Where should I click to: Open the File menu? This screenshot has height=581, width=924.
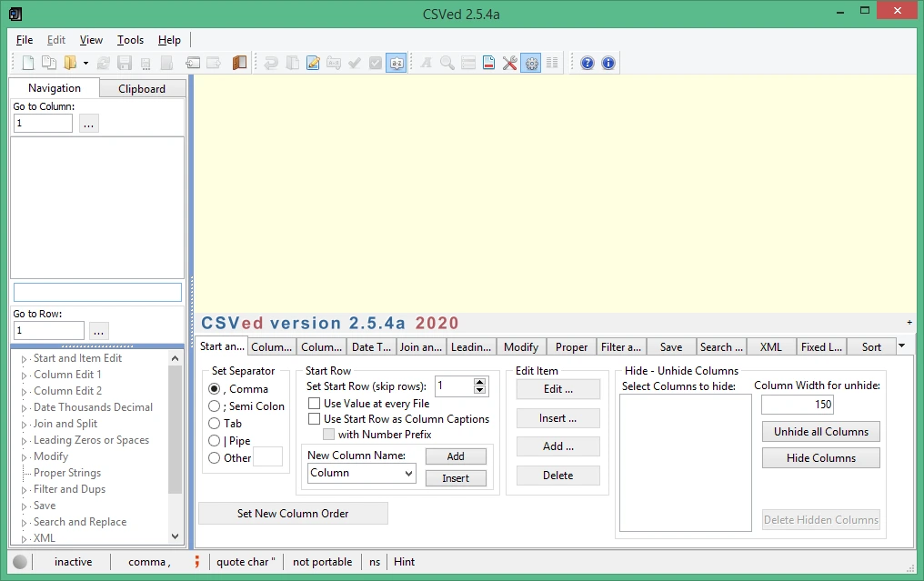(x=25, y=40)
